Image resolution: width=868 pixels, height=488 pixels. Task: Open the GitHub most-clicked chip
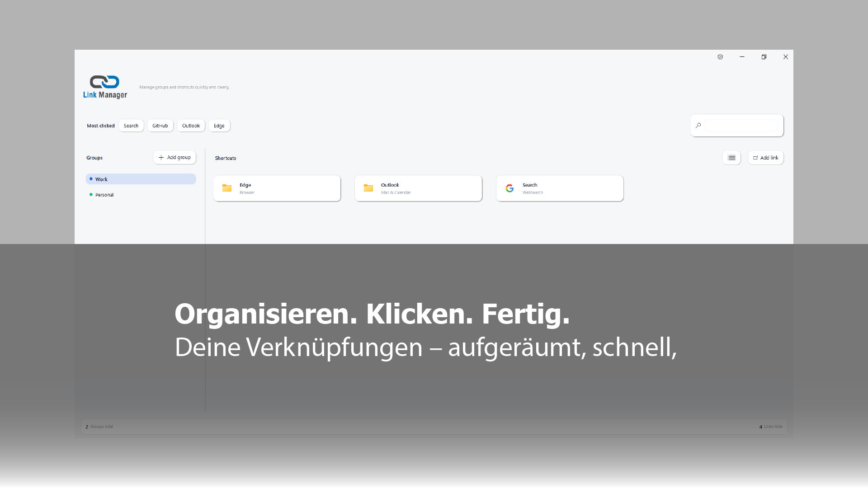(x=160, y=126)
